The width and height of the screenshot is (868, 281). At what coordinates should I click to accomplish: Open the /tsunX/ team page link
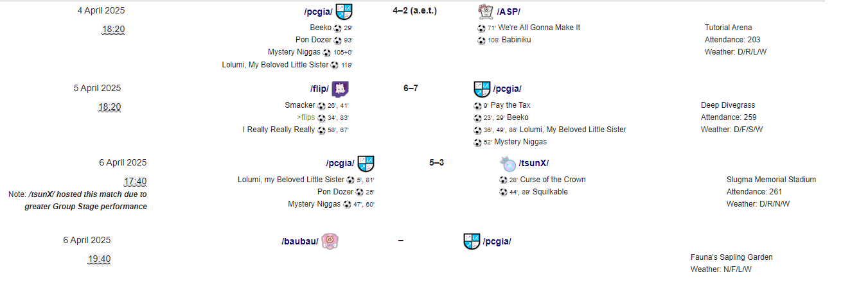click(x=534, y=163)
